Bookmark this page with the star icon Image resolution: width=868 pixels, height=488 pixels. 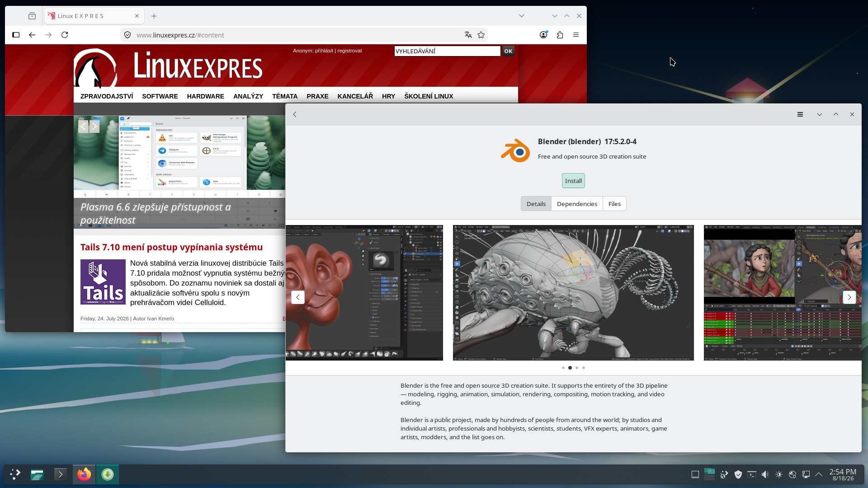pos(481,35)
